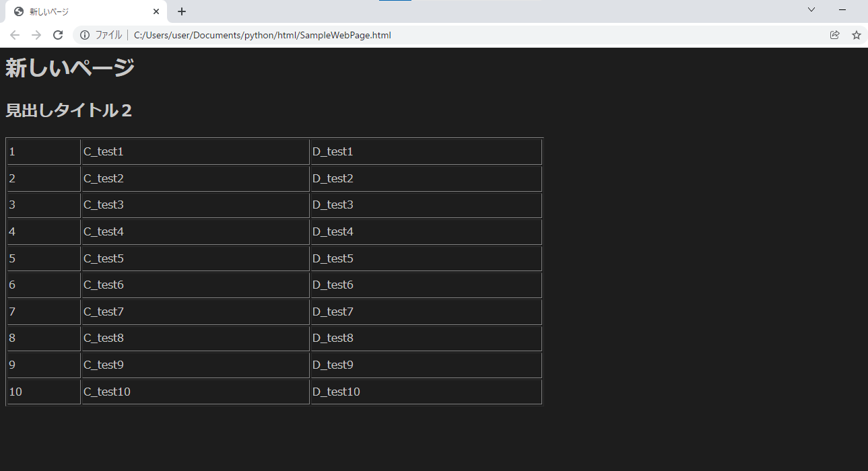Click table cell D_test5

click(426, 258)
